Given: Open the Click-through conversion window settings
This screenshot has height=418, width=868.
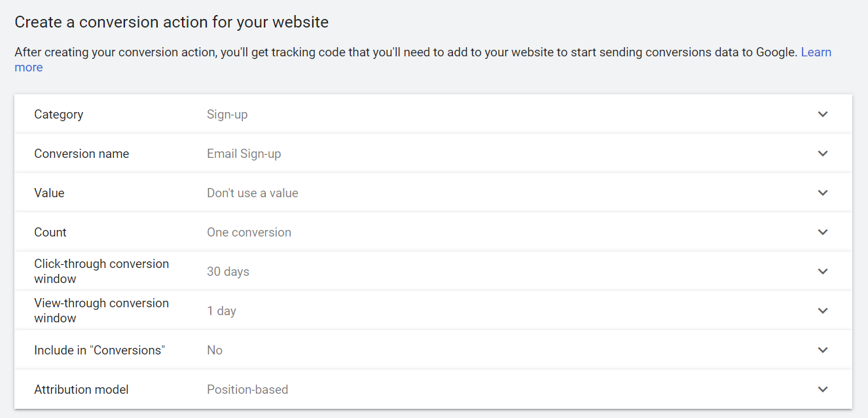Looking at the screenshot, I should [x=823, y=271].
